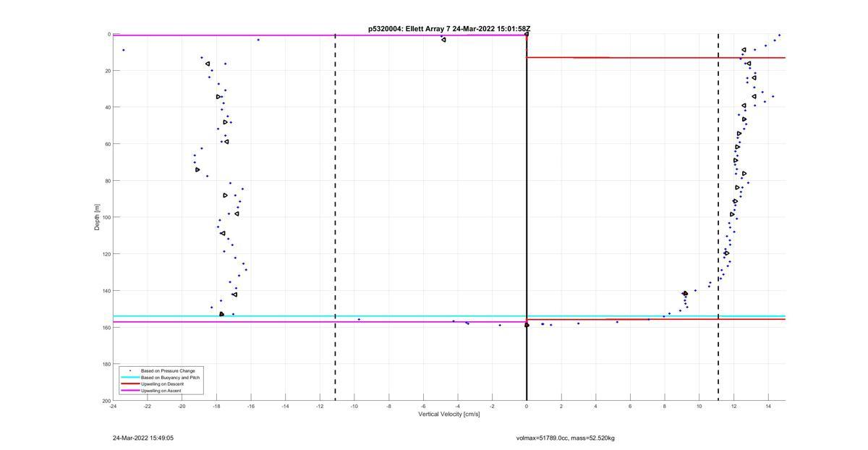Image resolution: width=868 pixels, height=450 pixels.
Task: Click positive x-axis tick label '2'
Action: [x=561, y=407]
